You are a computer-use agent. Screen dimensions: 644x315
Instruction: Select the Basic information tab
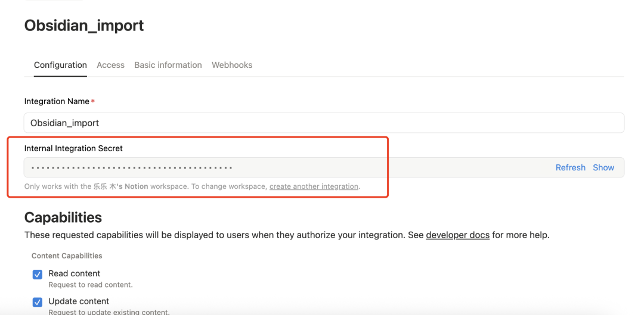pyautogui.click(x=168, y=65)
